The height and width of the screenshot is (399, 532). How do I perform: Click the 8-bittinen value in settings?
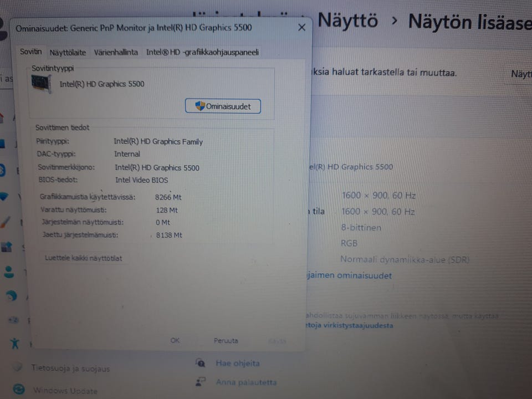[361, 227]
